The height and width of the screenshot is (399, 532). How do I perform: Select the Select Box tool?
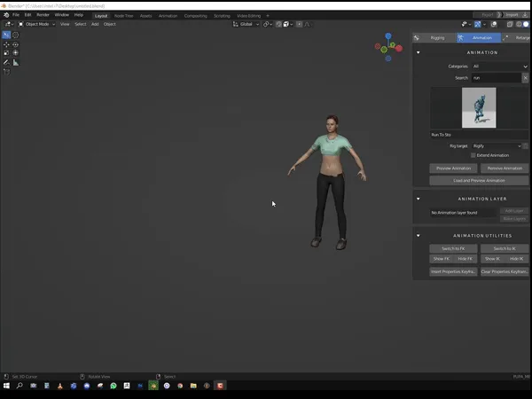pyautogui.click(x=6, y=35)
